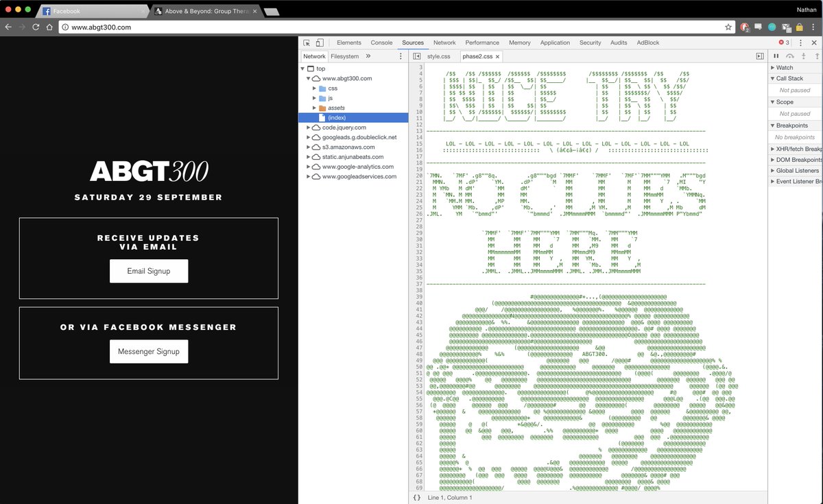The height and width of the screenshot is (504, 823).
Task: Collapse the www.abgt300.com domain node
Action: click(308, 79)
